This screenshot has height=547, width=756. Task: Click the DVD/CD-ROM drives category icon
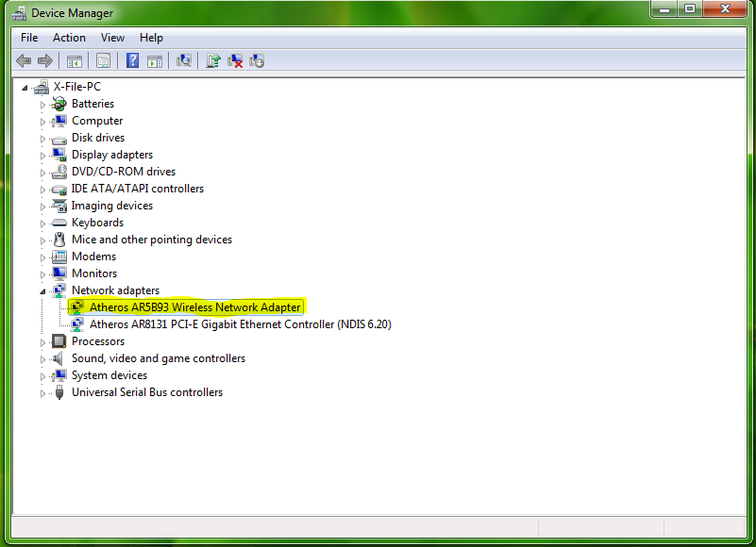pyautogui.click(x=59, y=172)
